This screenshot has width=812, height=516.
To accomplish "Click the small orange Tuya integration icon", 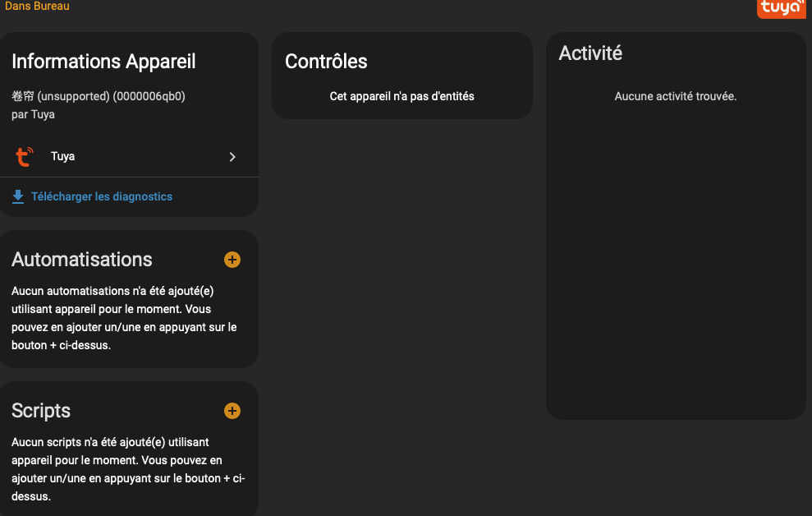I will pos(25,156).
